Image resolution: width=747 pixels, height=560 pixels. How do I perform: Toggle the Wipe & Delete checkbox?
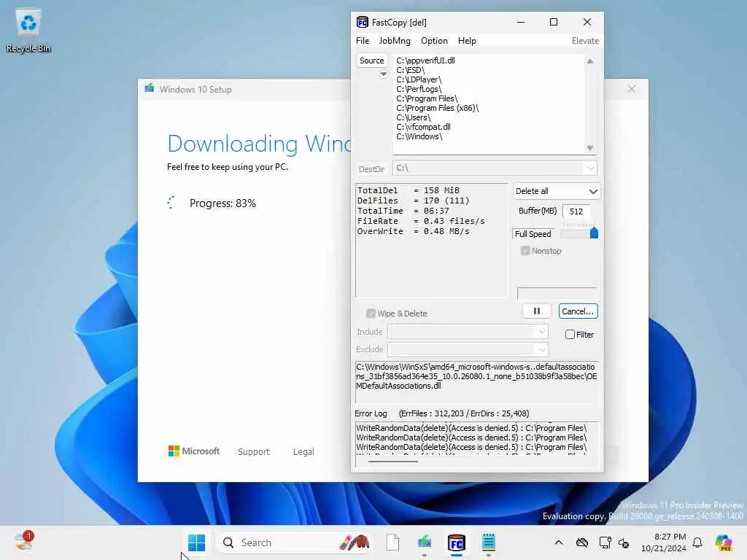coord(371,314)
